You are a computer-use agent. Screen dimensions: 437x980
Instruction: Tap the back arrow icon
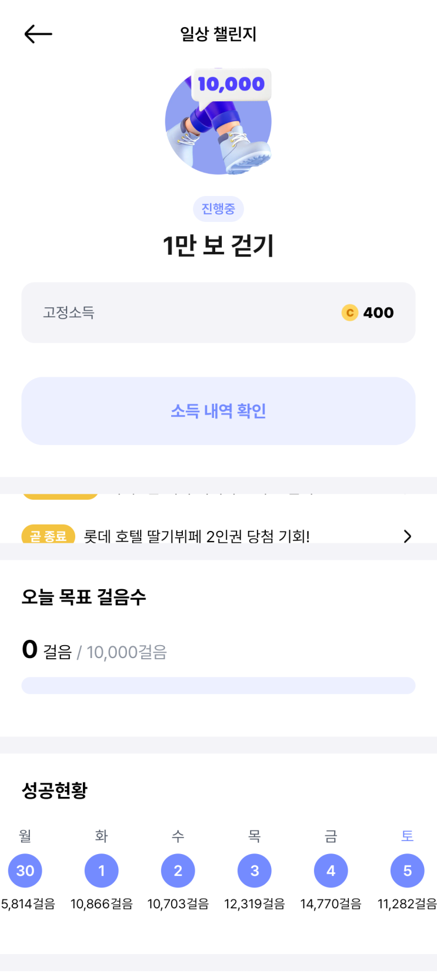[38, 34]
